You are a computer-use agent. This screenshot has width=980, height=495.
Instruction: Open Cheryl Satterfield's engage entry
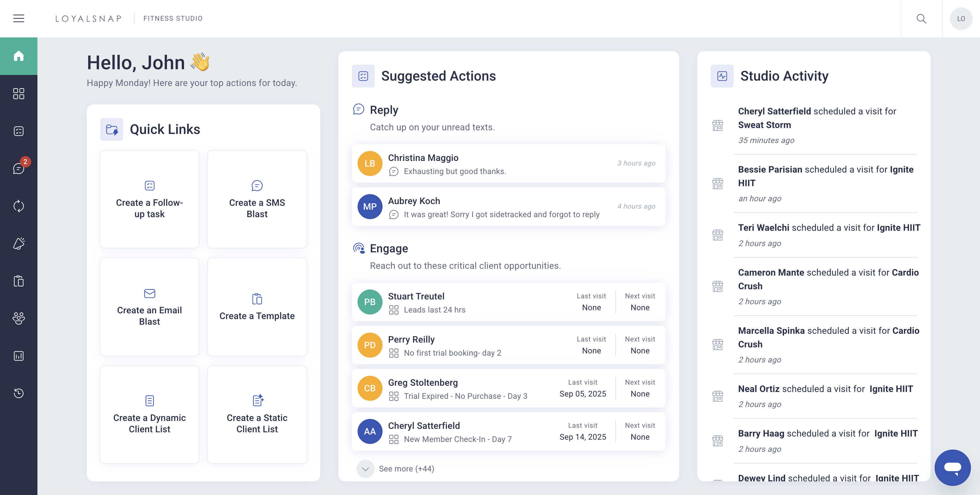(x=508, y=431)
